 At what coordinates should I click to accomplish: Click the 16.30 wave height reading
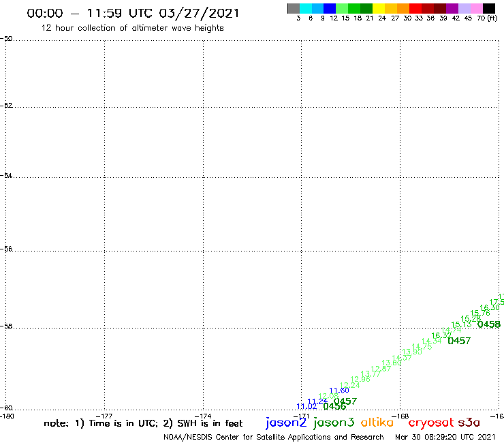coord(490,307)
